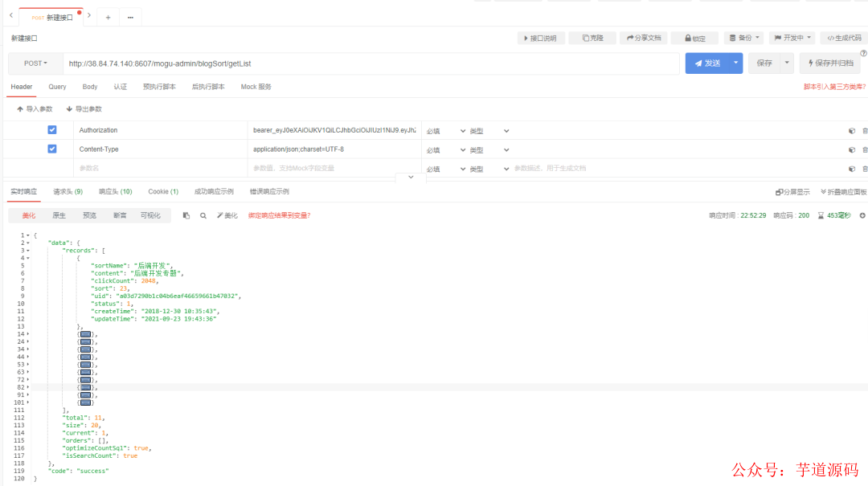Click 导出参数 export parameters
The height and width of the screenshot is (486, 868).
click(x=84, y=109)
